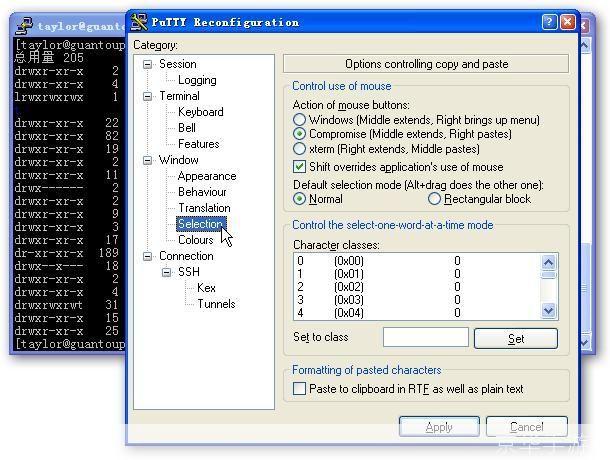Click terminal window scroll down arrow

click(x=585, y=342)
